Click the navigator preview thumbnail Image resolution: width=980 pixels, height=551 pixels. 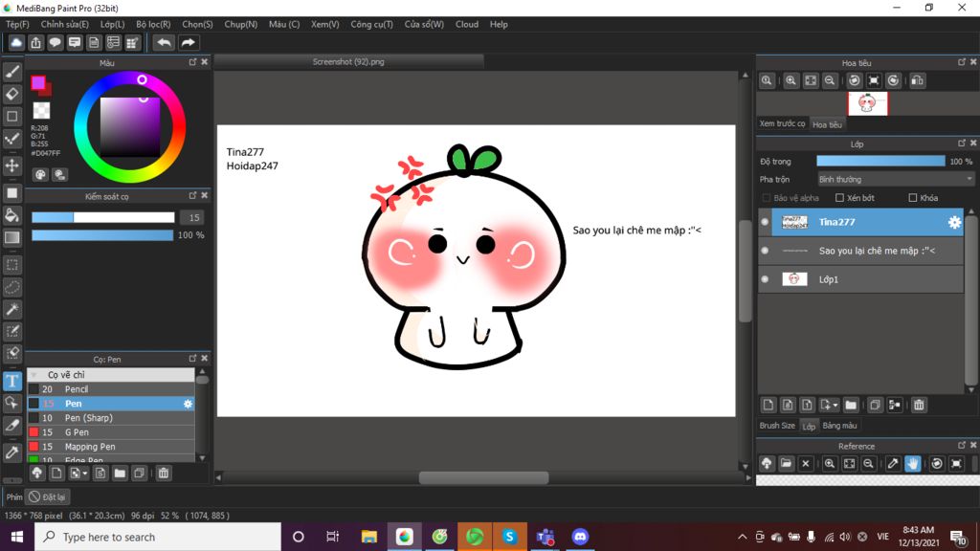pos(867,103)
